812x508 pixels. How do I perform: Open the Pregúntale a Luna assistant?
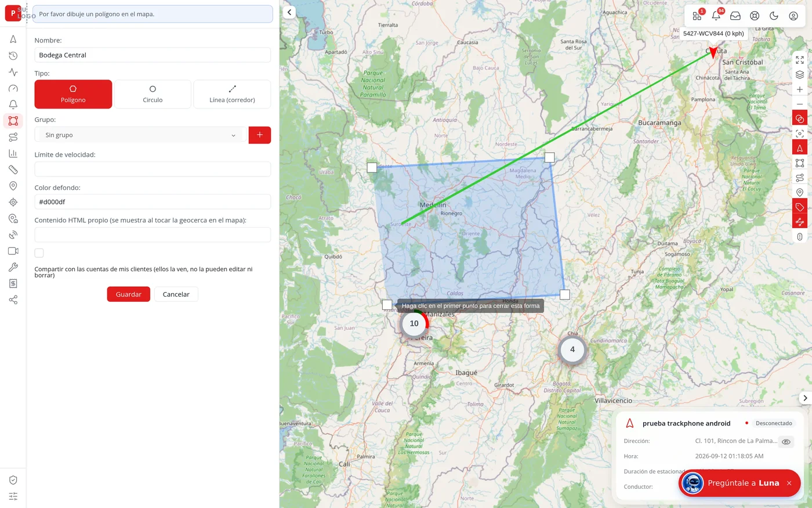tap(739, 483)
